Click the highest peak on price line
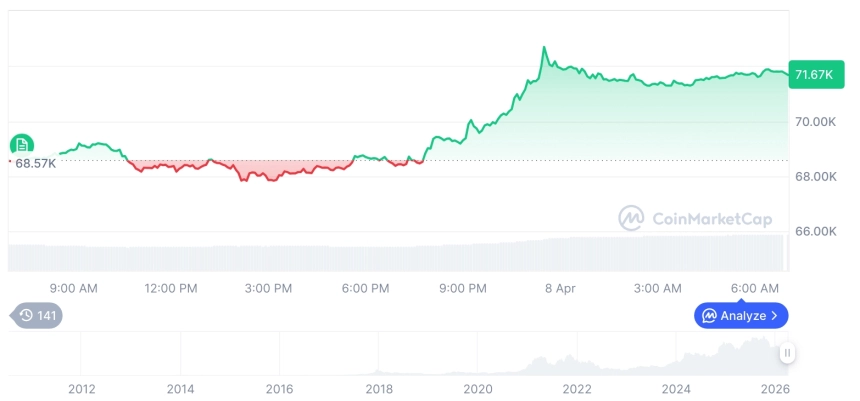 [544, 47]
